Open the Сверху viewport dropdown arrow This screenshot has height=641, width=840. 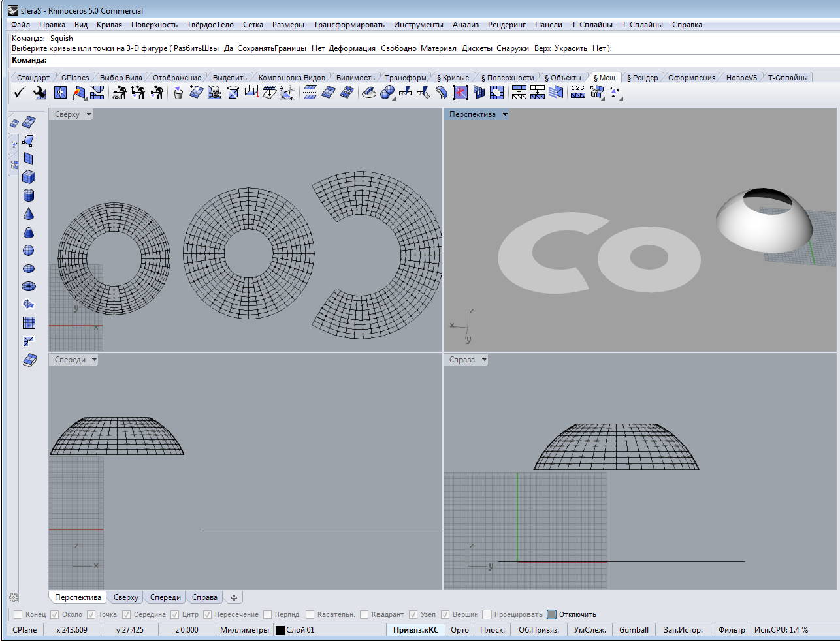89,114
